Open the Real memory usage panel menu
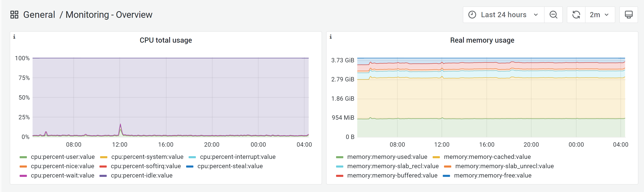 click(482, 40)
